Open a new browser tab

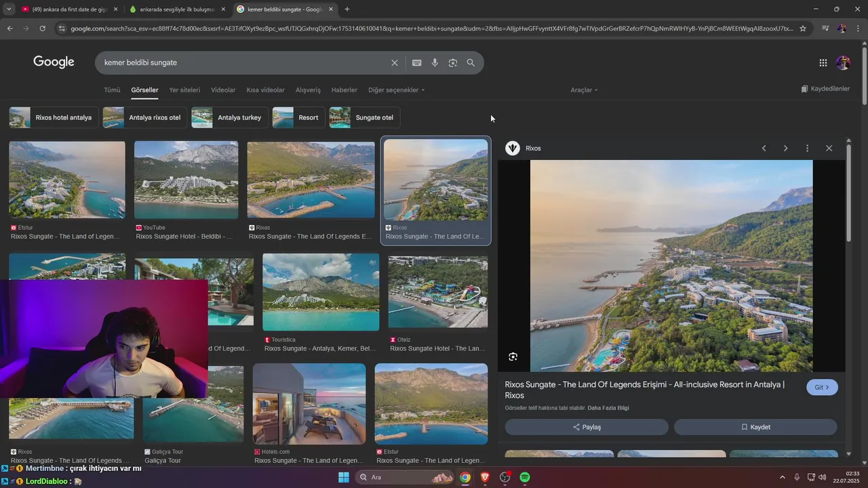[x=347, y=9]
